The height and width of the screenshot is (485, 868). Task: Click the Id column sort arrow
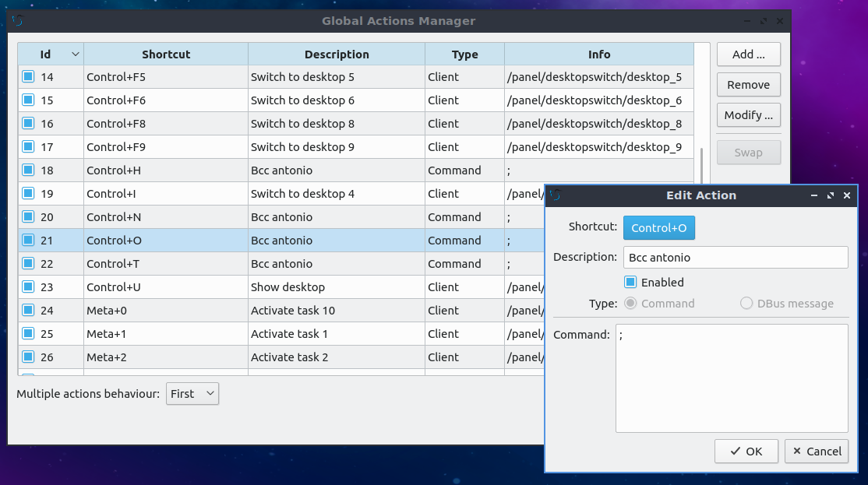click(x=76, y=54)
